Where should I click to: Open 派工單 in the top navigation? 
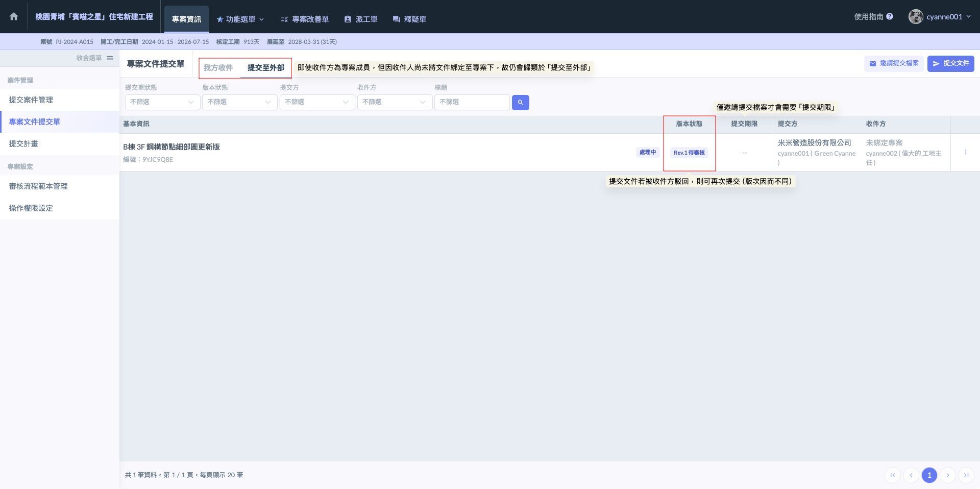coord(361,19)
